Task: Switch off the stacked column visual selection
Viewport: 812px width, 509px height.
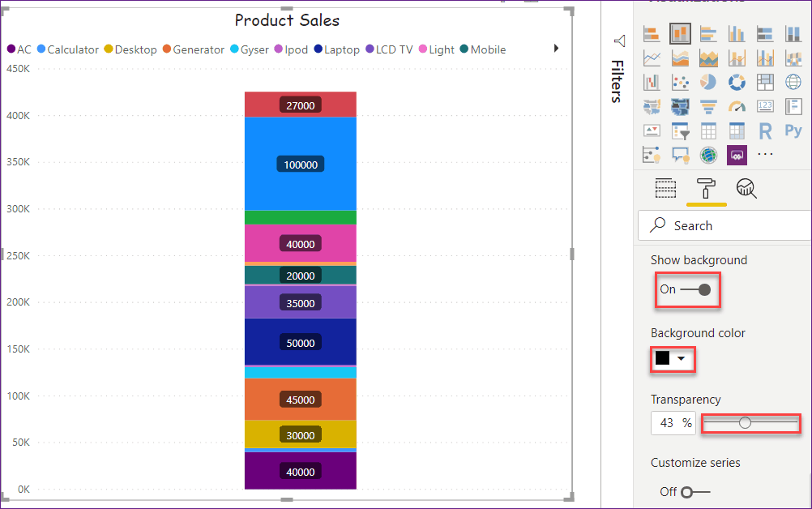Action: coord(680,33)
